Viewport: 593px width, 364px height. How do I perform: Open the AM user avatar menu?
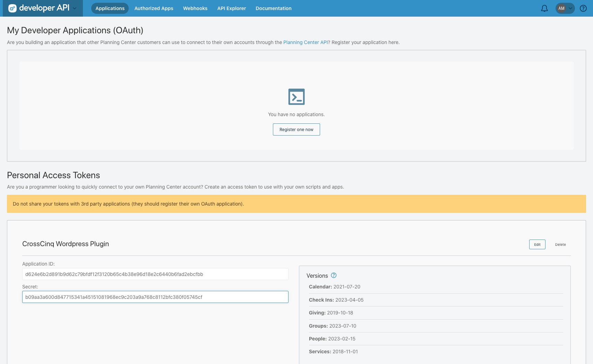[x=565, y=8]
